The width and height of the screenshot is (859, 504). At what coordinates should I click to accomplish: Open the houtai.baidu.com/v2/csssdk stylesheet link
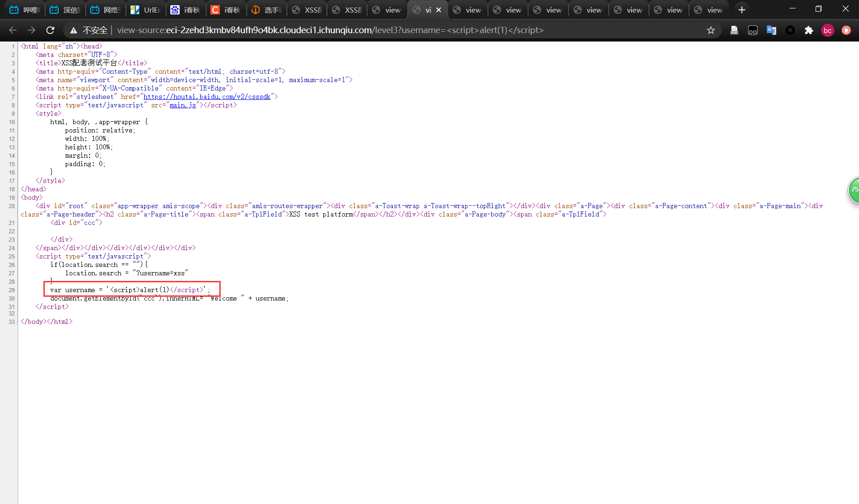pos(207,97)
